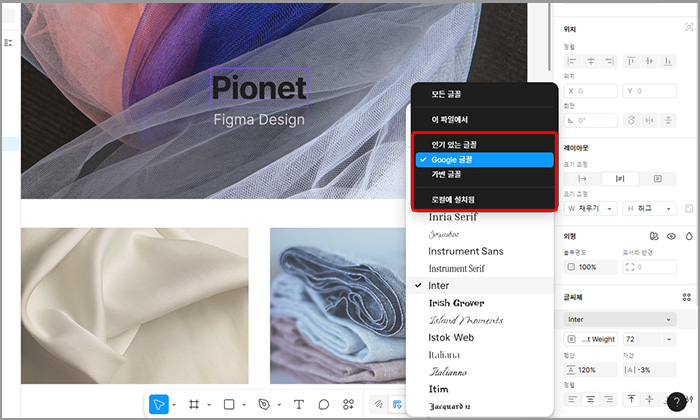The width and height of the screenshot is (700, 420).
Task: Set vertical text alignment to top
Action: 631,399
